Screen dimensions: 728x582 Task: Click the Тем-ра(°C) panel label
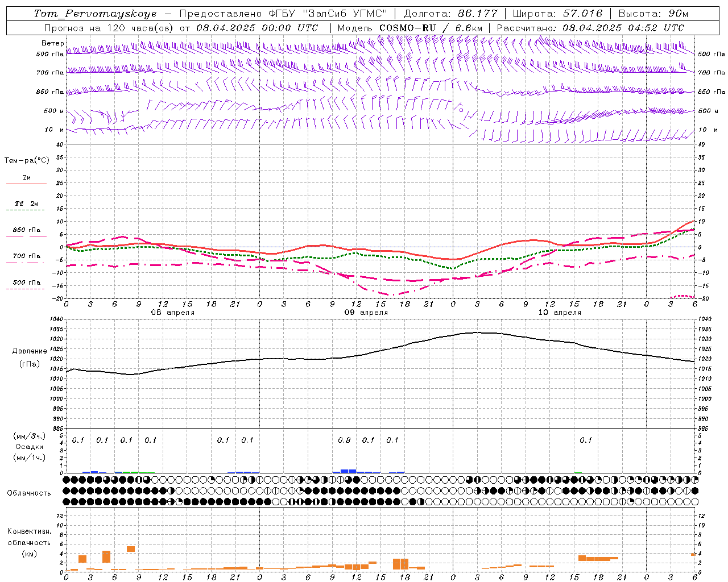[x=27, y=161]
